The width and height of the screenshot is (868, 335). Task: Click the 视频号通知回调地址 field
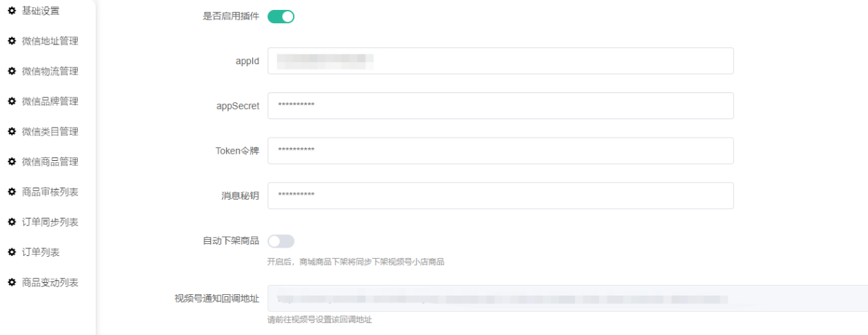[x=566, y=298]
